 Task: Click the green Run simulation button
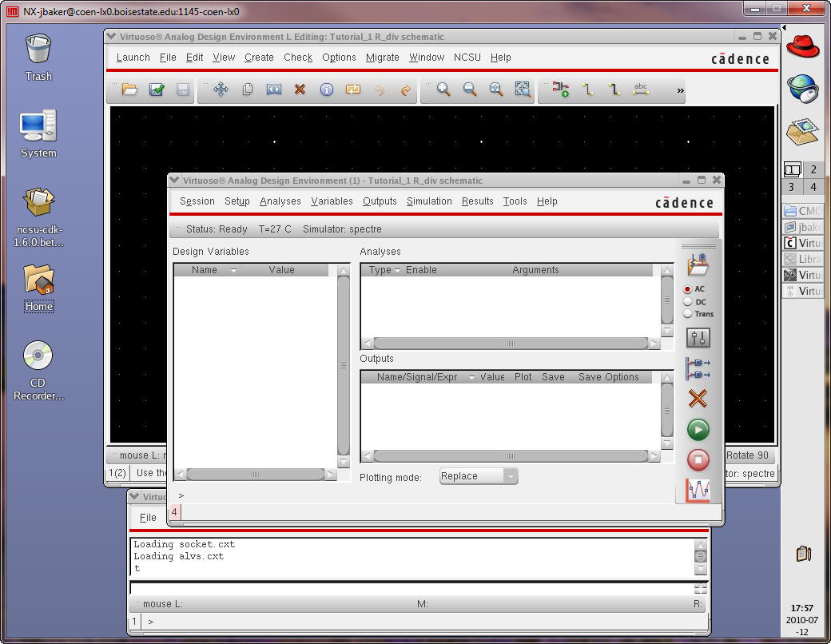pyautogui.click(x=698, y=429)
